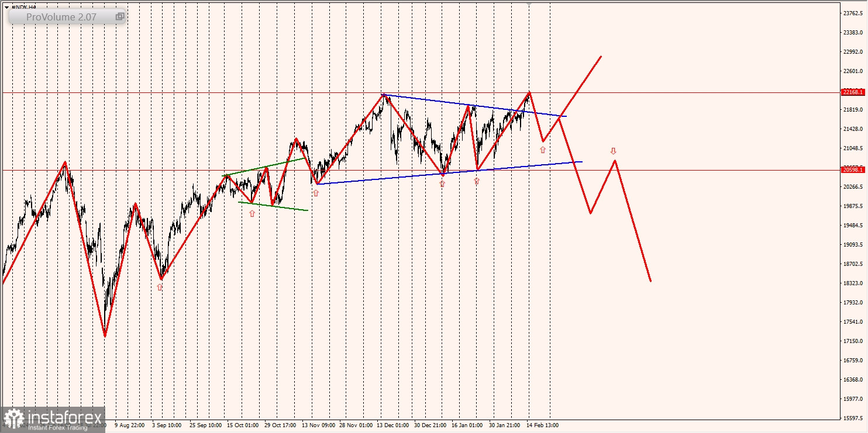The image size is (868, 433).
Task: Click the 19484.5 price scale value
Action: [854, 226]
